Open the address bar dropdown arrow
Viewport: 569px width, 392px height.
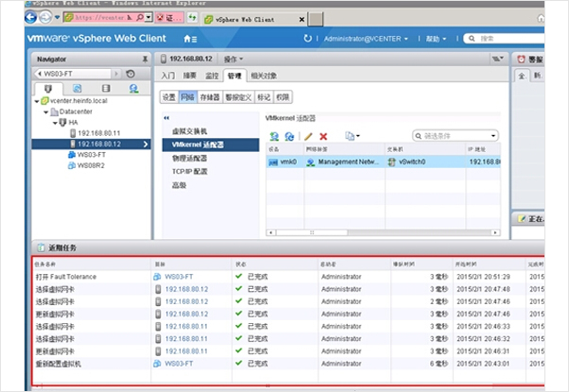148,17
